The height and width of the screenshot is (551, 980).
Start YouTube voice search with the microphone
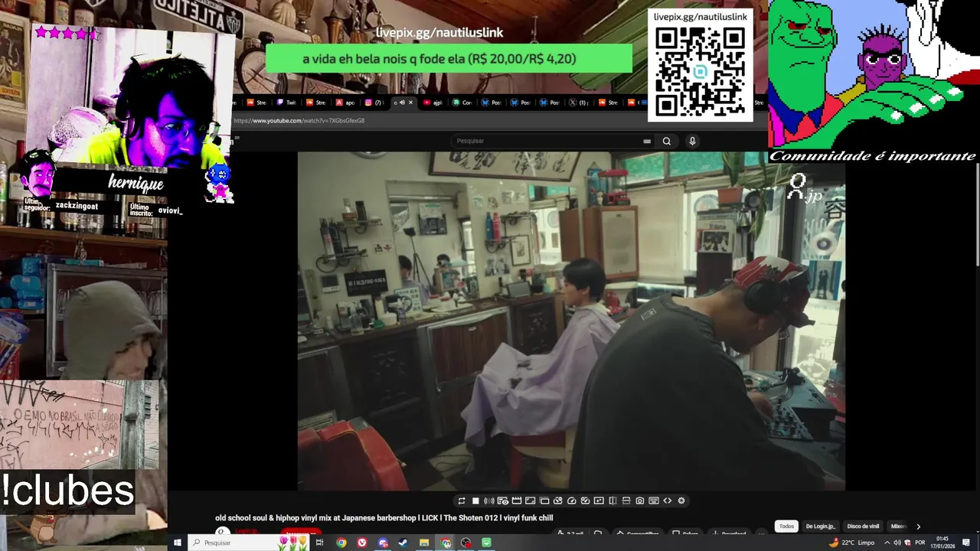tap(692, 141)
